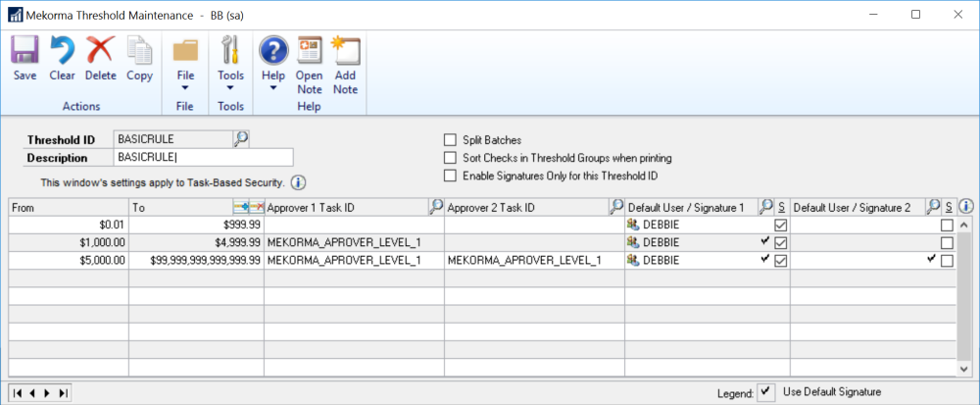Click the Description input field
The image size is (980, 405).
(204, 158)
